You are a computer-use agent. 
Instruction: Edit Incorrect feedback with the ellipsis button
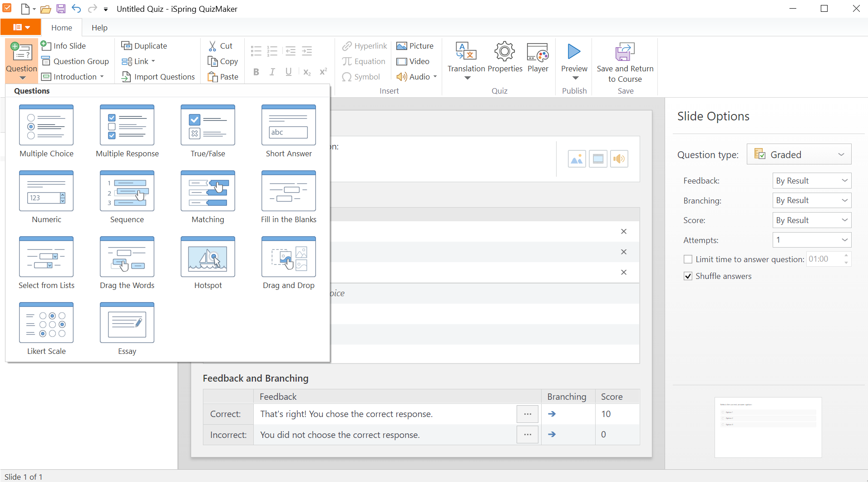point(528,435)
